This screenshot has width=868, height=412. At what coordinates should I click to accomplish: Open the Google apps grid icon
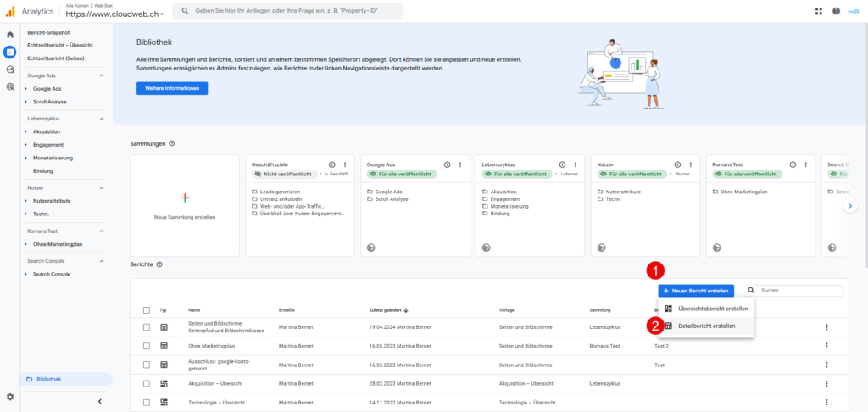(x=819, y=11)
